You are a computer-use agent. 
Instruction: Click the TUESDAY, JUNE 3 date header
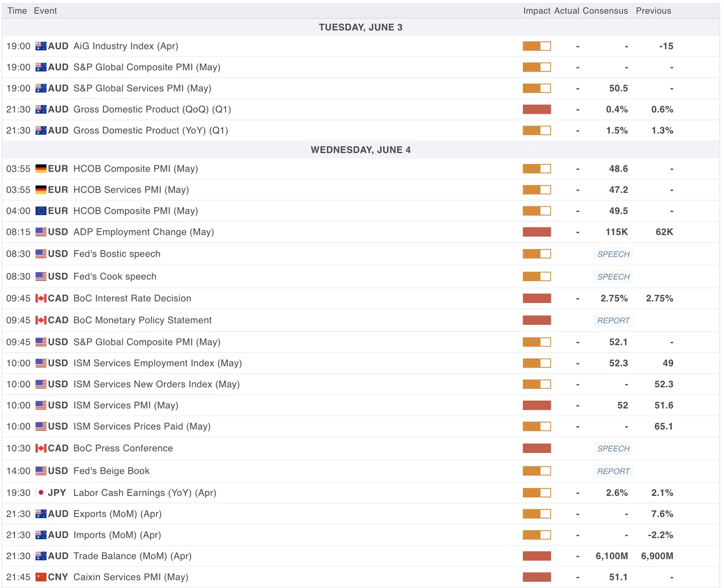tap(360, 27)
